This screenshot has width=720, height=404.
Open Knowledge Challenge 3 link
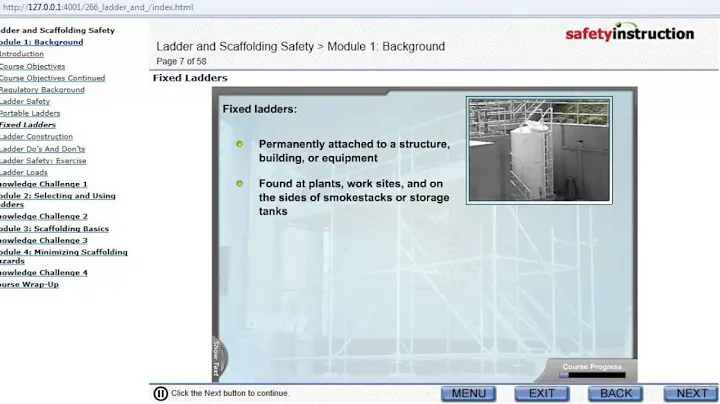click(44, 241)
